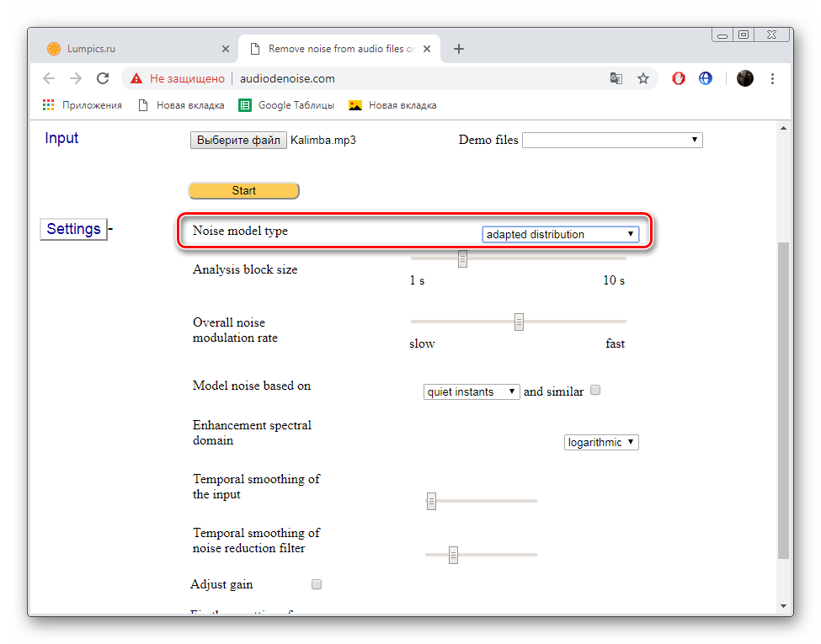
Task: Open the user profile avatar
Action: [x=745, y=78]
